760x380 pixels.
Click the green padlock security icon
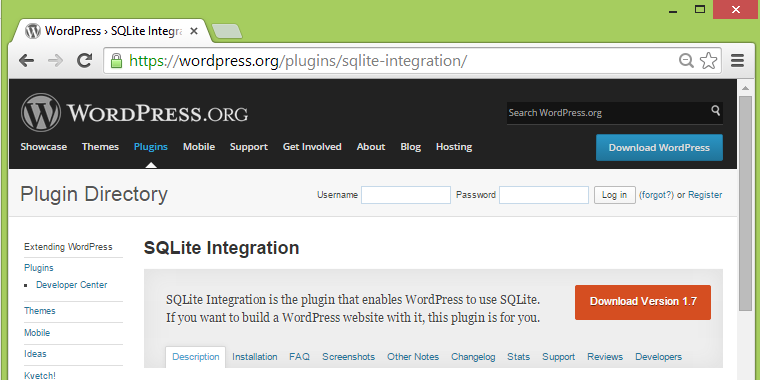116,61
